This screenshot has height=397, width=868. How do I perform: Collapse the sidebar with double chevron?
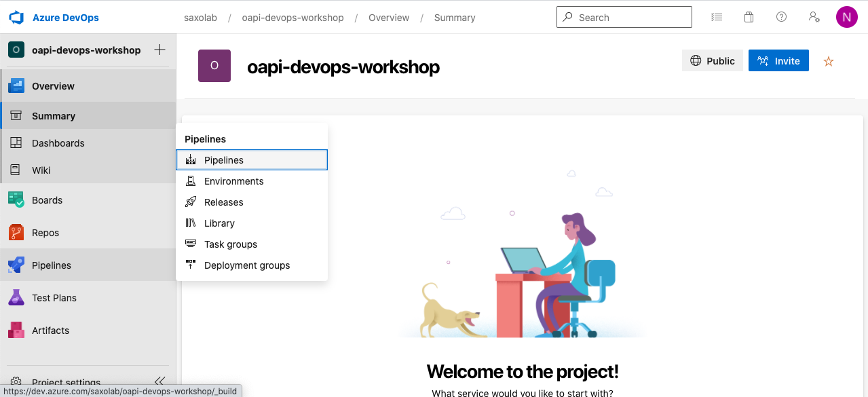159,381
